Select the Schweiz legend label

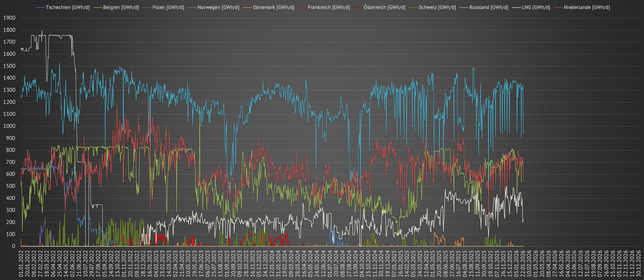(437, 7)
